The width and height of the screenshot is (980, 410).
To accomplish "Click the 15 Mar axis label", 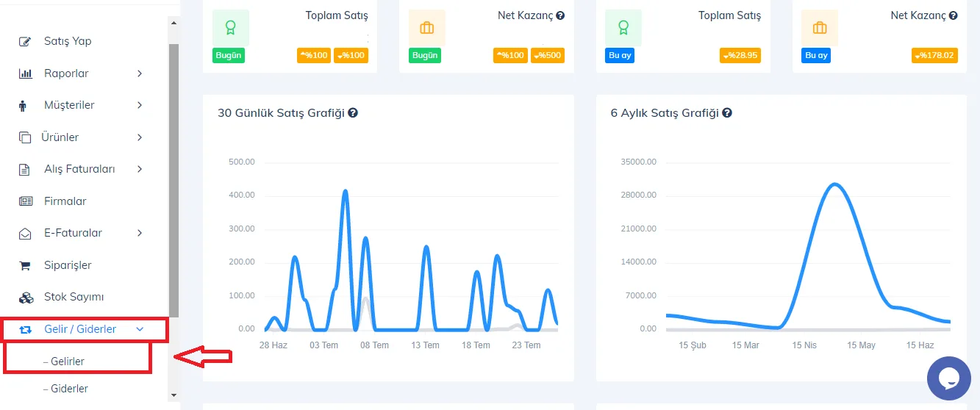I will pyautogui.click(x=744, y=345).
